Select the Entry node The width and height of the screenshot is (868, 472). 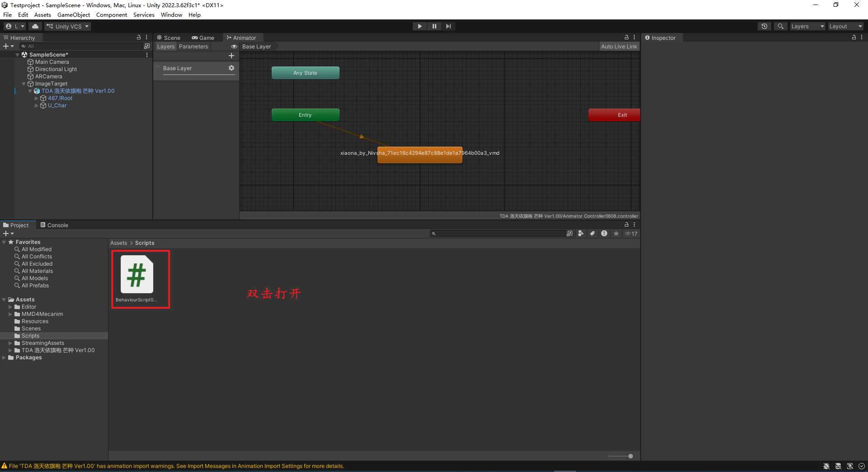[x=305, y=115]
